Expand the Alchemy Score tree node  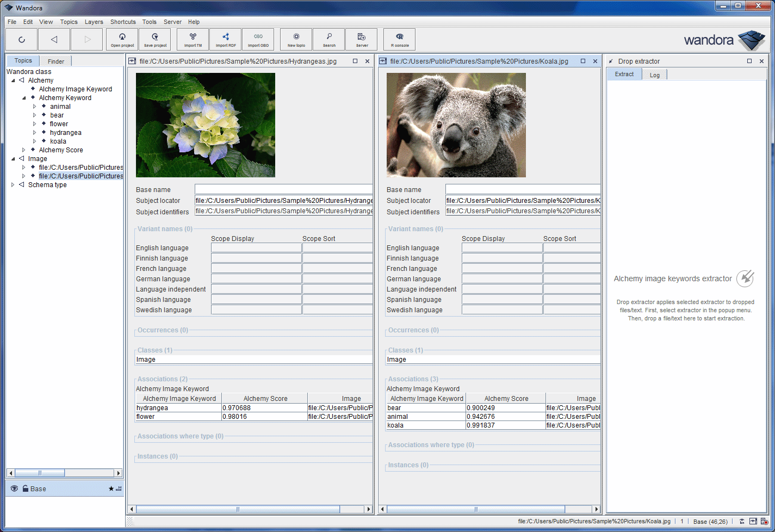click(x=24, y=150)
